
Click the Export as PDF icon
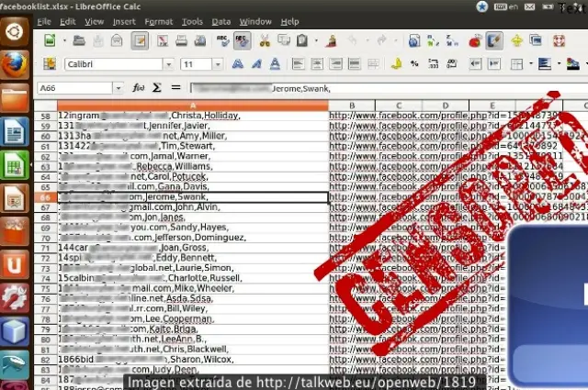[x=161, y=40]
